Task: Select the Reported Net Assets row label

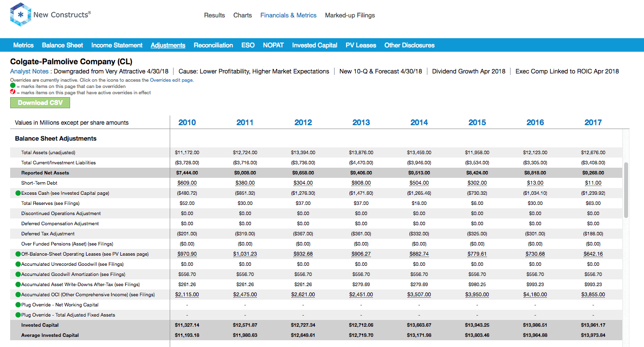Action: 45,173
